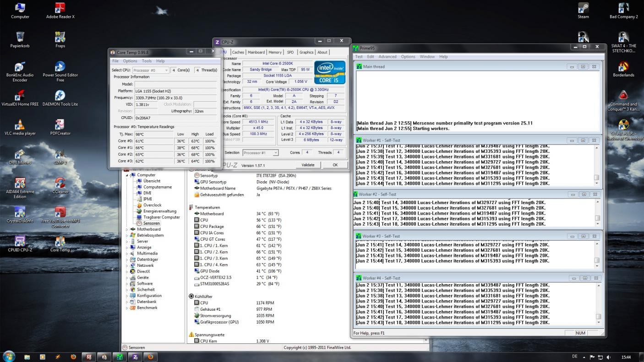Open DivX Movies desktop icon

click(20, 157)
